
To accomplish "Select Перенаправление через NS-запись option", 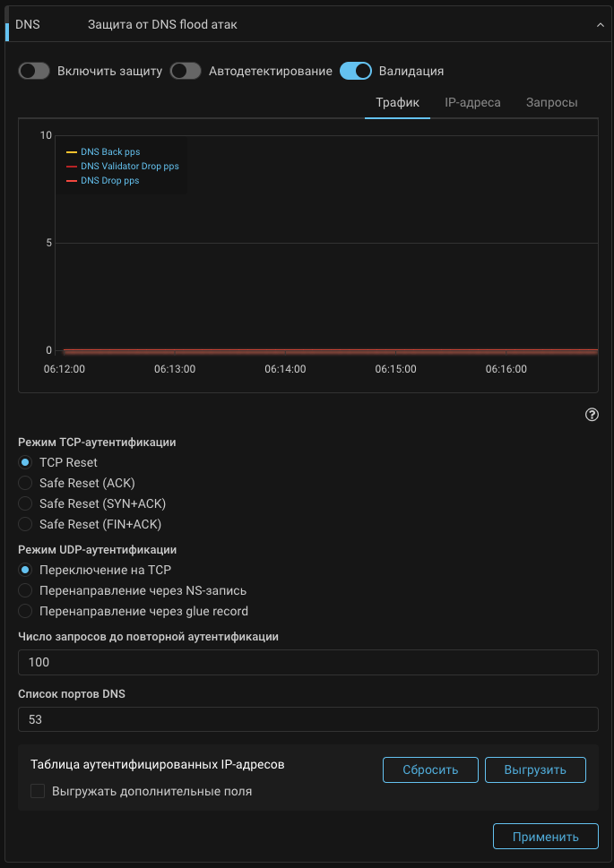I will click(x=25, y=590).
